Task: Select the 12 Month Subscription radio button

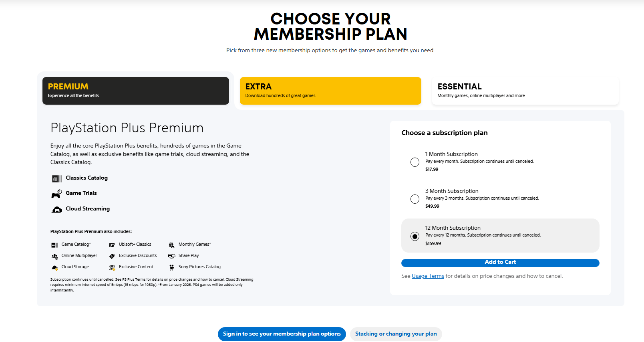Action: pos(415,236)
